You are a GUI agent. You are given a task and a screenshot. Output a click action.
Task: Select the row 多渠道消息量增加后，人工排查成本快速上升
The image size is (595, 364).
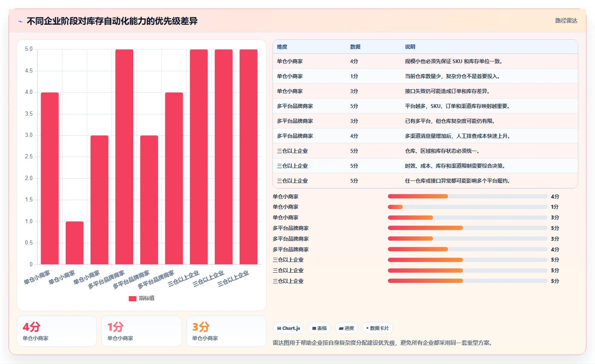point(425,136)
